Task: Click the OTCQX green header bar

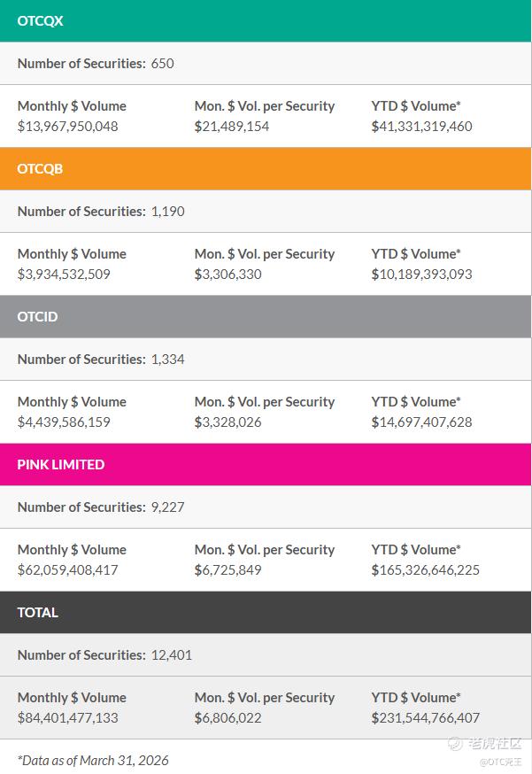Action: click(266, 20)
